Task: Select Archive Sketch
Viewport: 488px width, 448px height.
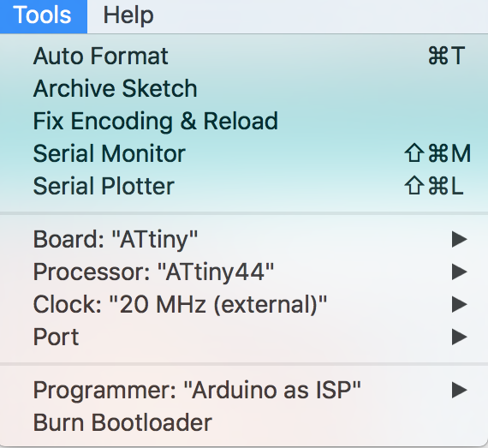Action: [244, 88]
